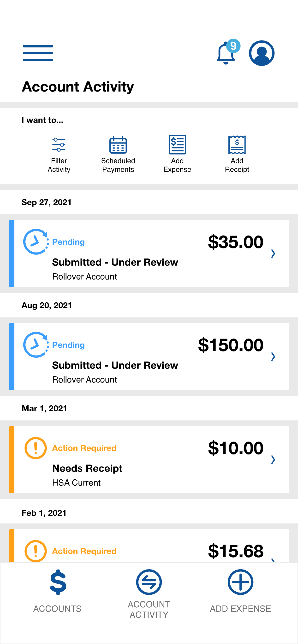298x644 pixels.
Task: Open the user profile icon
Action: pyautogui.click(x=262, y=53)
